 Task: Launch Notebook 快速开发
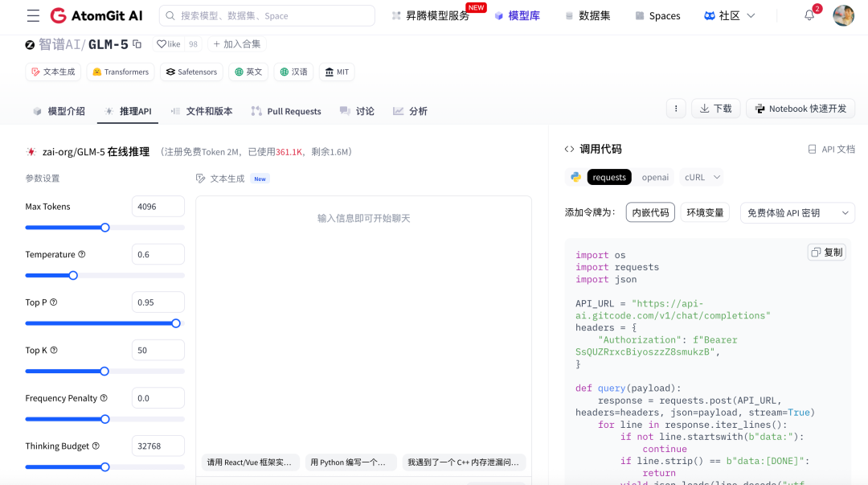(x=800, y=109)
